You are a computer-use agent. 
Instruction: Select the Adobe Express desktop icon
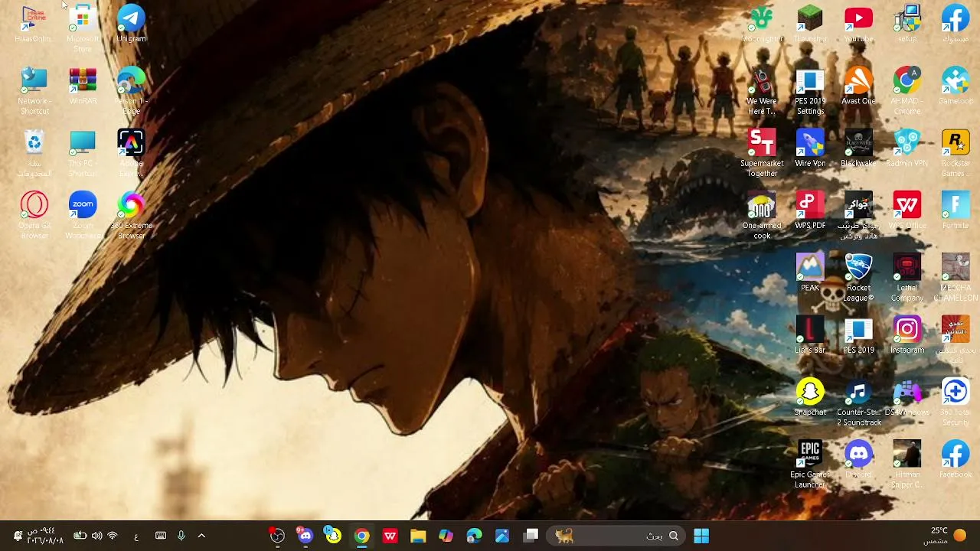tap(131, 153)
